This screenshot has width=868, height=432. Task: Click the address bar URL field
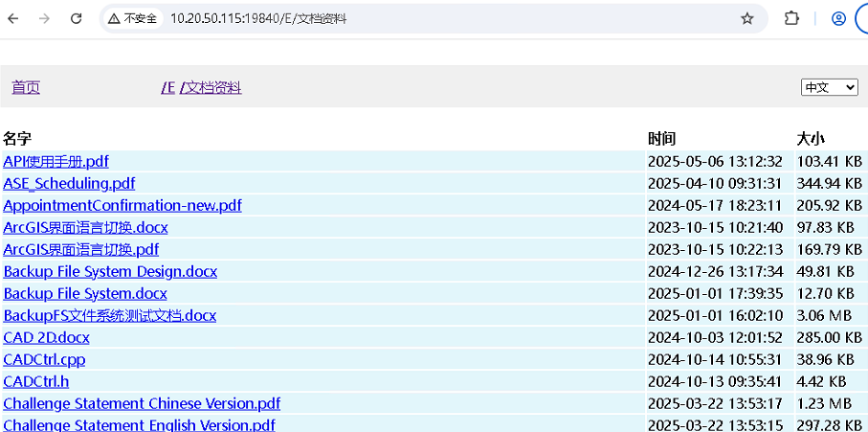(431, 18)
